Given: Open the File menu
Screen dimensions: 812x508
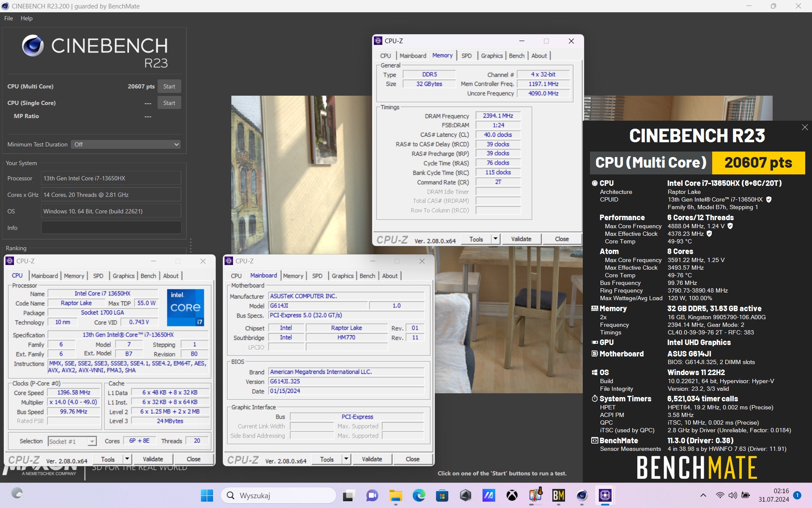Looking at the screenshot, I should coord(8,18).
